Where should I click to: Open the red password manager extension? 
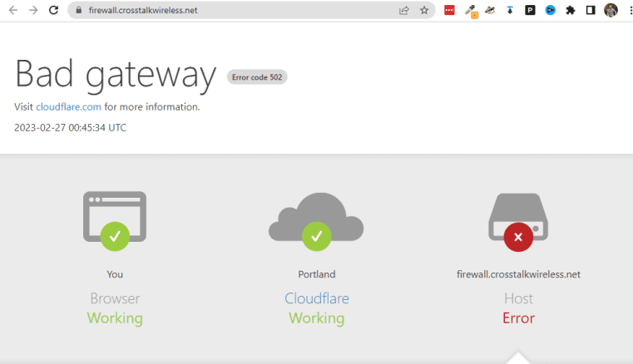pyautogui.click(x=449, y=10)
